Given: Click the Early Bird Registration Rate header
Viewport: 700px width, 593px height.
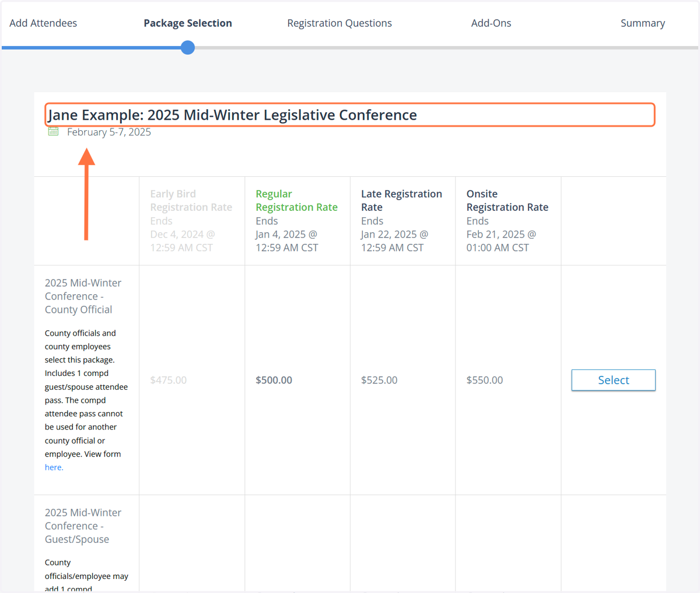Looking at the screenshot, I should (x=191, y=201).
